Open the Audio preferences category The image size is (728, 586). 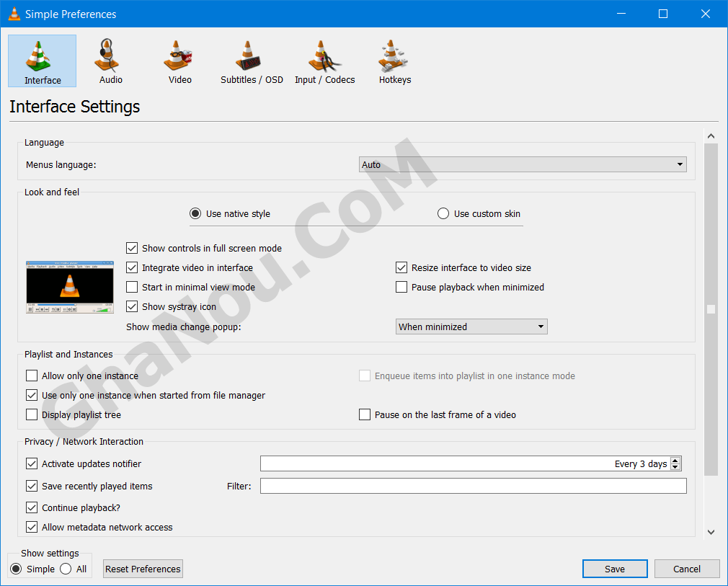(110, 61)
